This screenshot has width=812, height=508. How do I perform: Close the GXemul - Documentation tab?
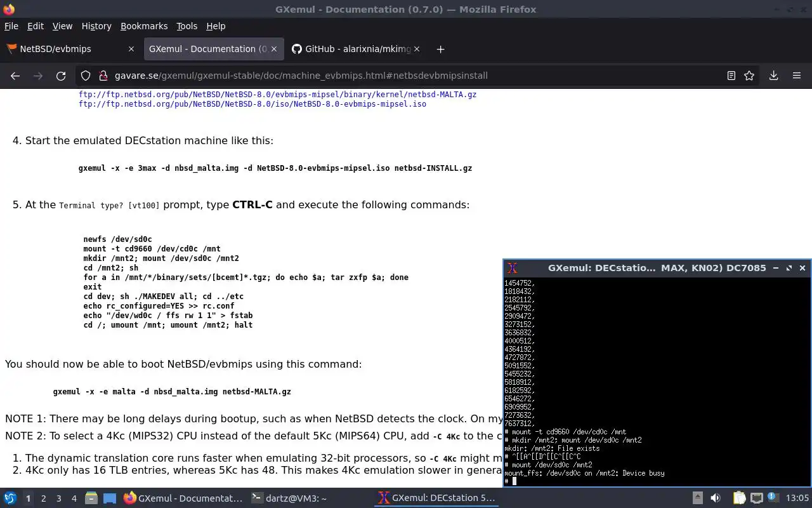click(x=274, y=49)
